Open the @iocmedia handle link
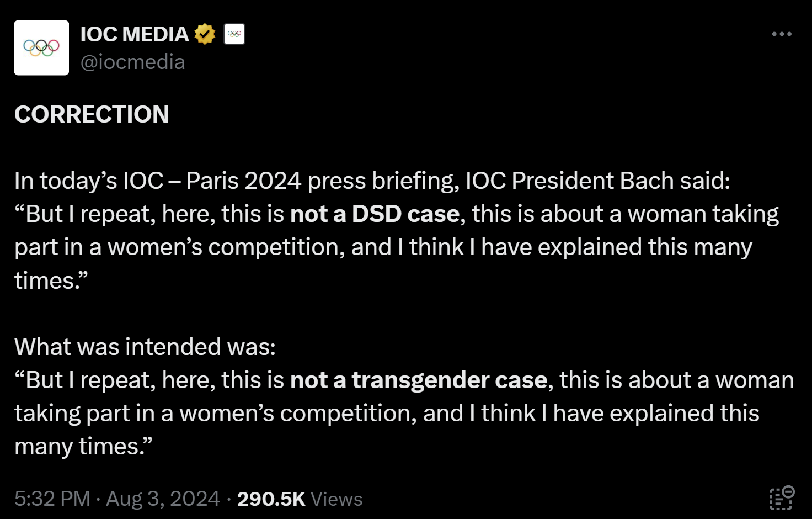The image size is (812, 519). [x=133, y=62]
